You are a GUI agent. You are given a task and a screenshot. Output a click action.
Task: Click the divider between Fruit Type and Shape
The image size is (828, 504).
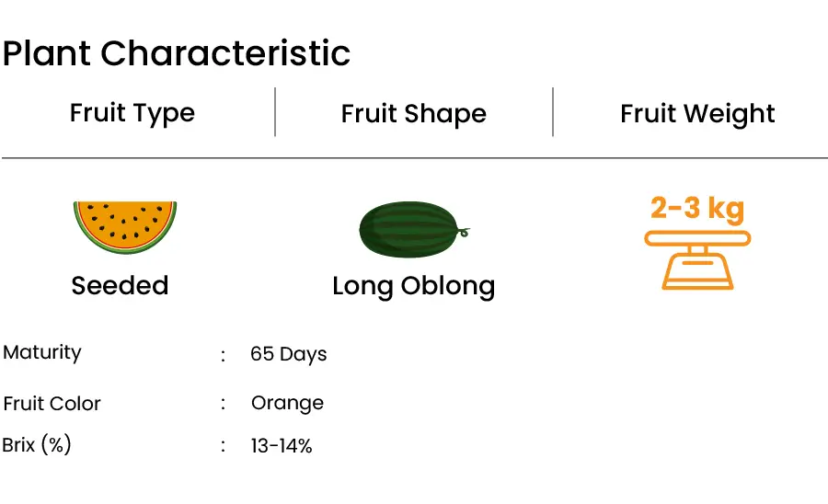click(x=275, y=112)
